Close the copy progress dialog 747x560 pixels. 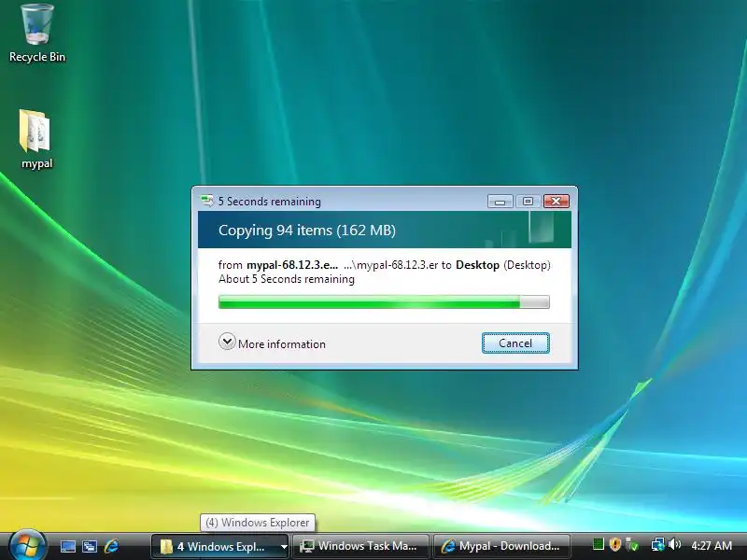(x=556, y=201)
